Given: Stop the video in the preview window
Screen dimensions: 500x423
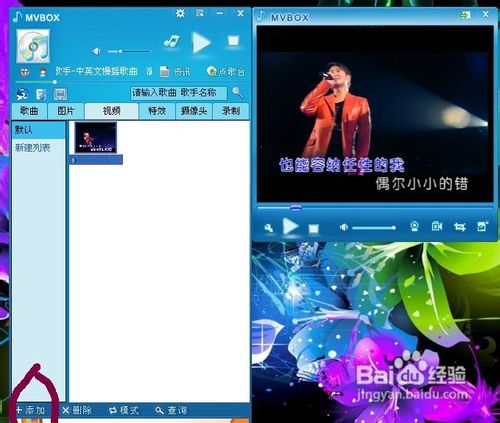Looking at the screenshot, I should (313, 229).
